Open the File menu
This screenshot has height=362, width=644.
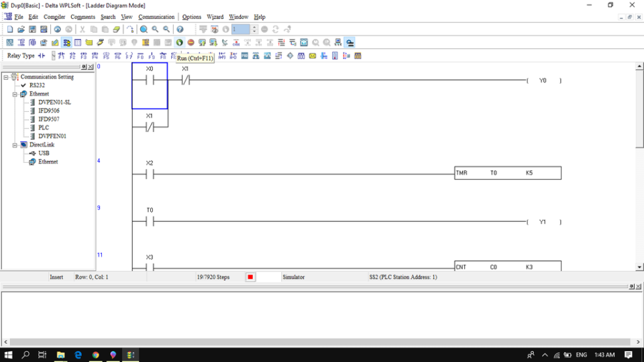19,17
